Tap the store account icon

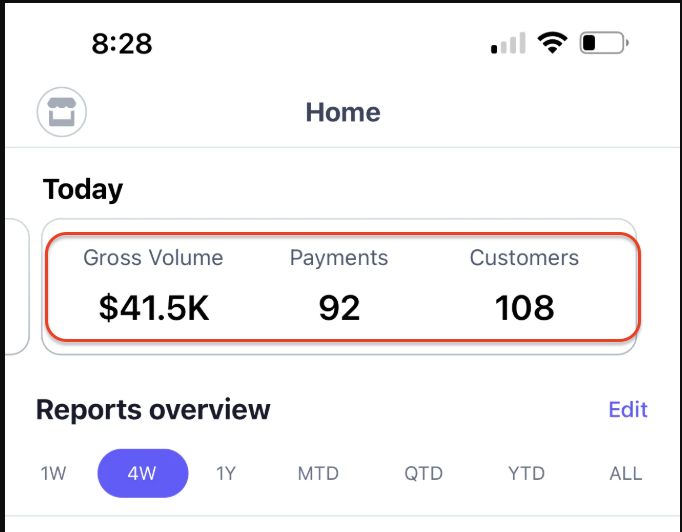62,112
